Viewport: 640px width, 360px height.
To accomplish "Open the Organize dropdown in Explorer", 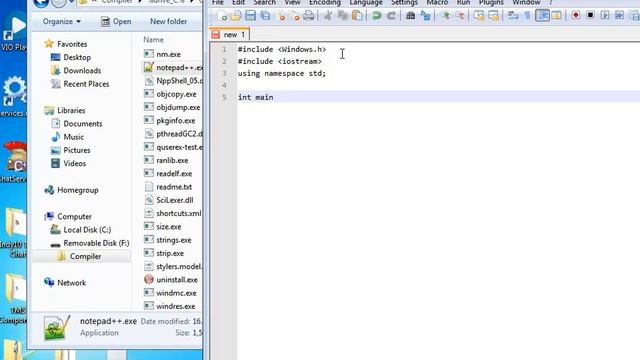I will click(62, 21).
